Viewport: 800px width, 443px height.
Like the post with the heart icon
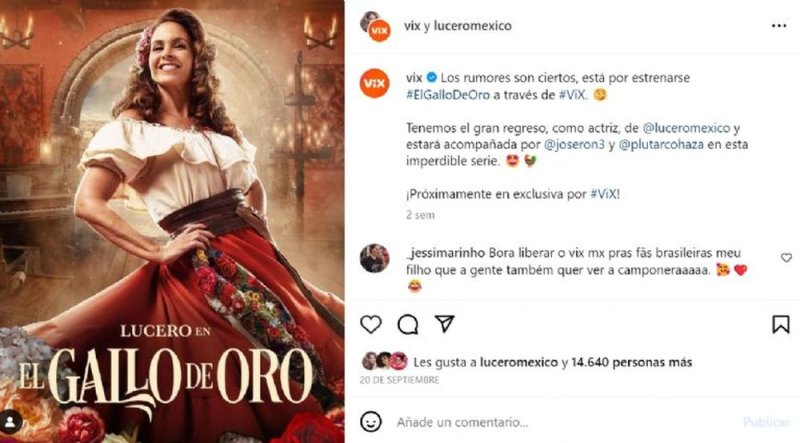pos(371,324)
